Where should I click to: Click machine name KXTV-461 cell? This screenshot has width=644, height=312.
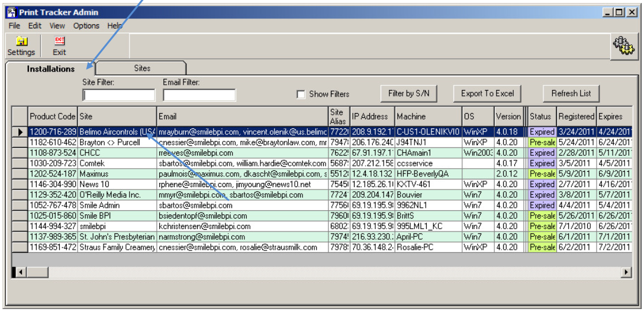429,184
